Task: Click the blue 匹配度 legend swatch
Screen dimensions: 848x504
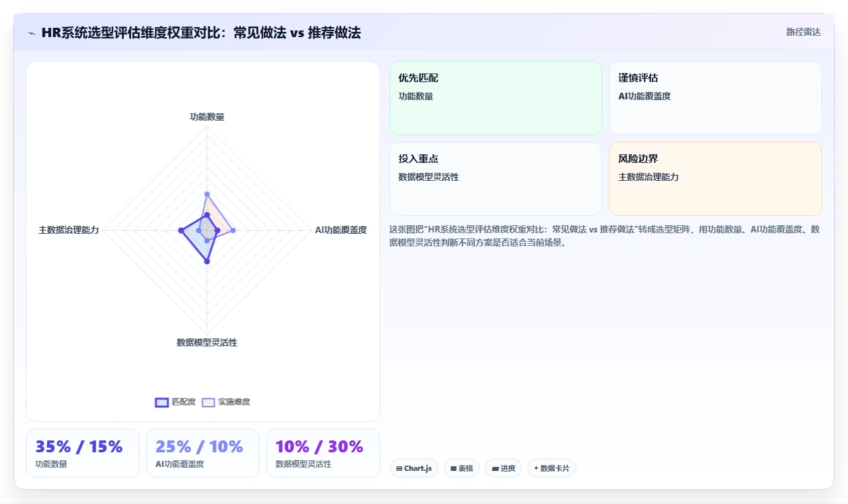Action: (162, 402)
